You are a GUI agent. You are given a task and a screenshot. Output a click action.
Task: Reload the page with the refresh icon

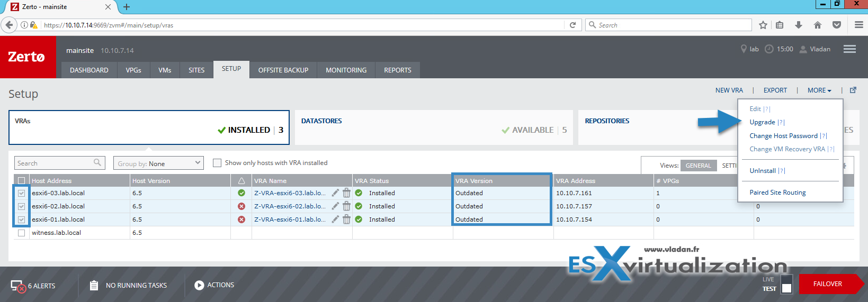click(x=572, y=25)
